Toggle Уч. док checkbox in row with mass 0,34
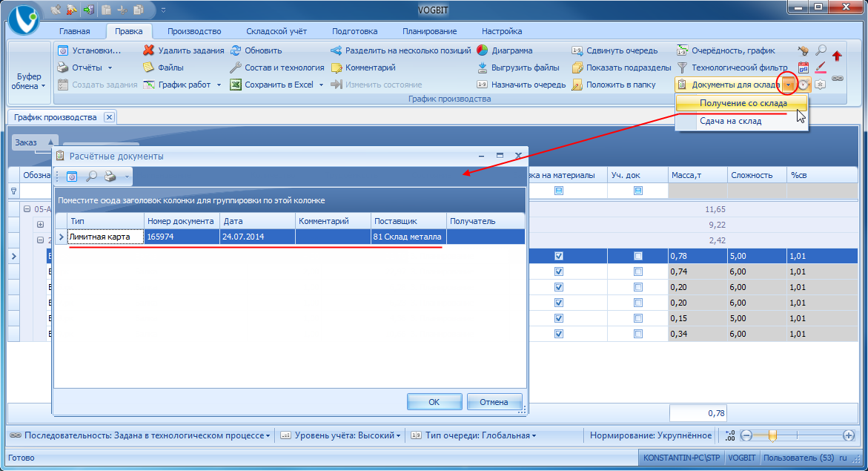The height and width of the screenshot is (471, 868). (638, 334)
